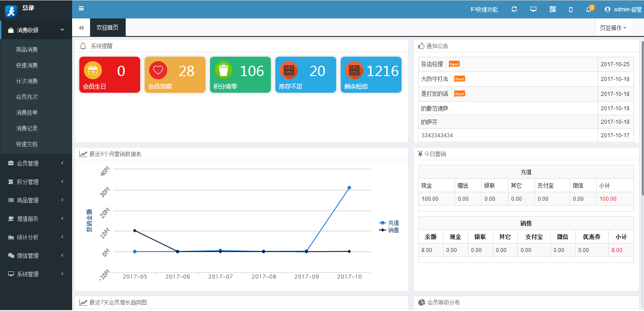Toggle the 销售 series in chart legend
644x311 pixels.
tap(389, 230)
